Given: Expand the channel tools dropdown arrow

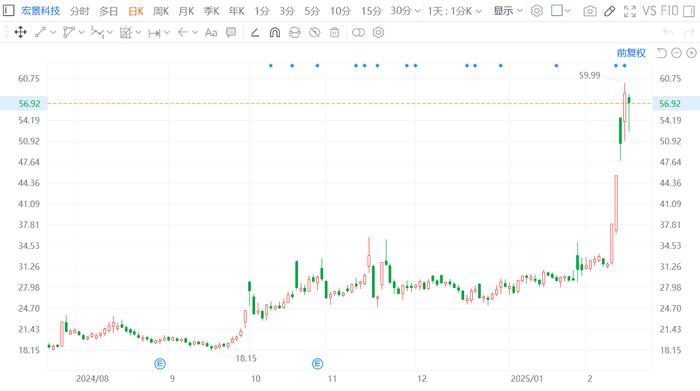Looking at the screenshot, I should [x=81, y=32].
